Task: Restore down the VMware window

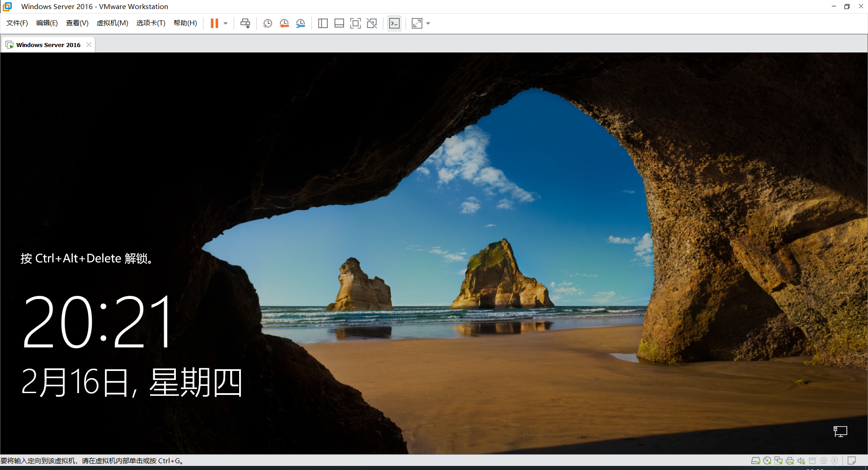Action: coord(847,6)
